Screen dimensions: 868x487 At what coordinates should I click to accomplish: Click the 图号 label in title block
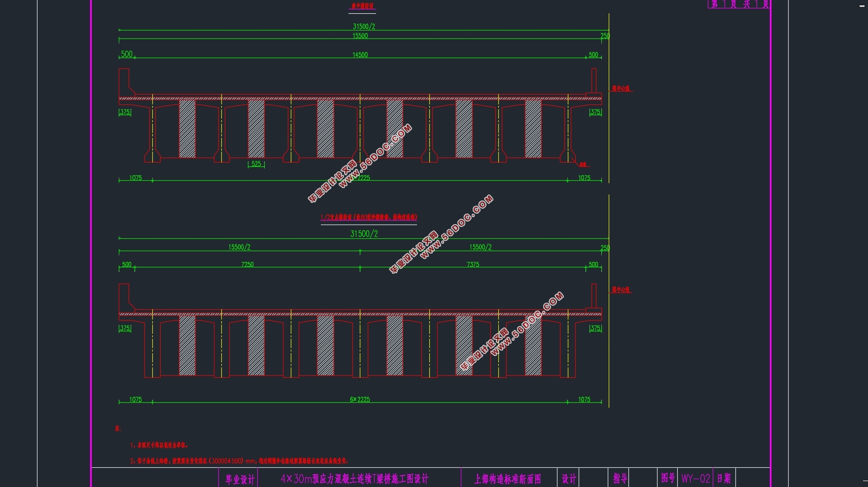(668, 478)
